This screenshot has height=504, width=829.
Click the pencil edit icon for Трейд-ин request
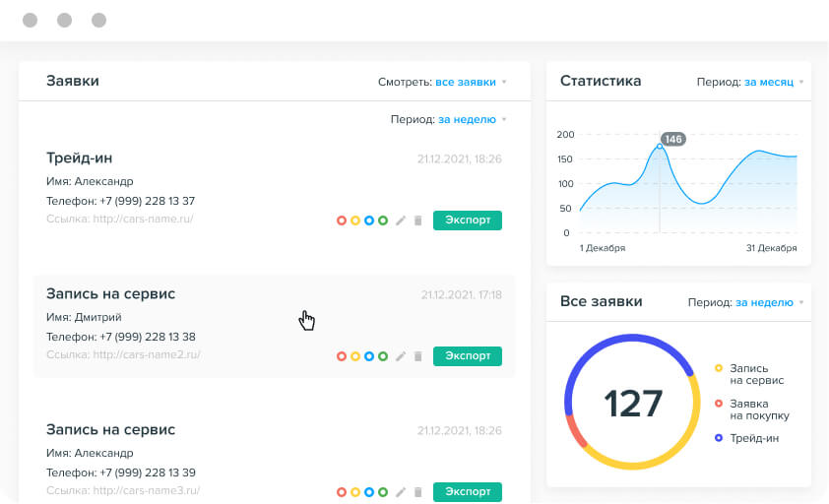click(401, 220)
